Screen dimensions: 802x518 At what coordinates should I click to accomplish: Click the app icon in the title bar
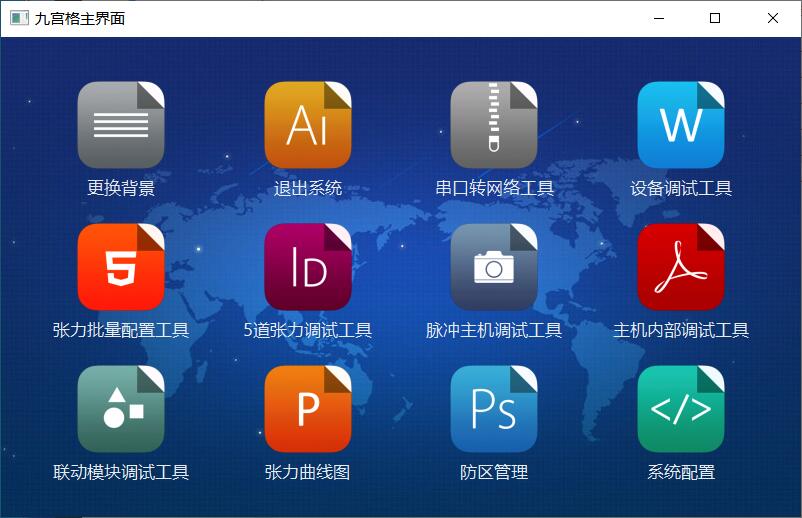point(19,18)
